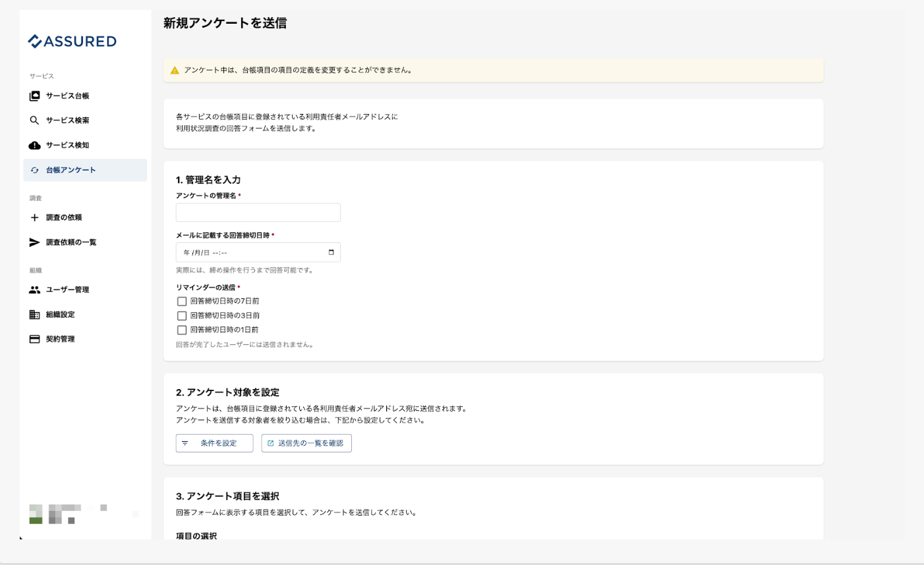Screen dimensions: 924x565
Task: Click the 台帳アンケート sync icon
Action: click(x=35, y=170)
